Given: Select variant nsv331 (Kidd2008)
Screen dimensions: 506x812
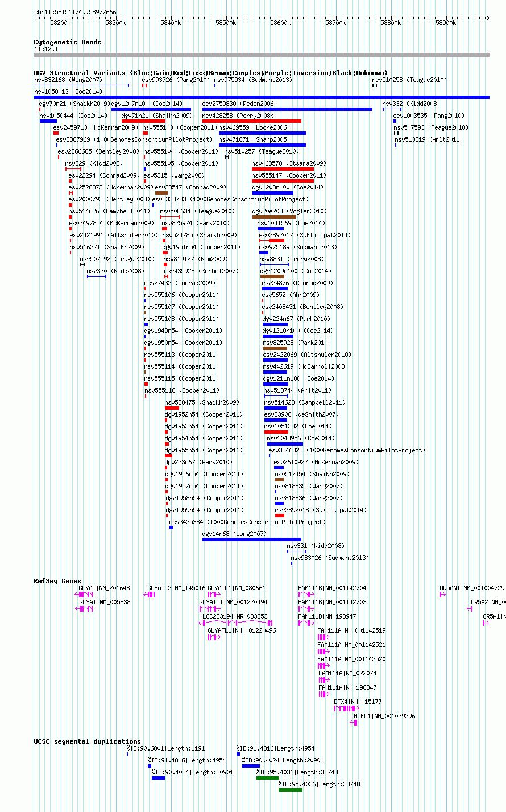Looking at the screenshot, I should [316, 546].
